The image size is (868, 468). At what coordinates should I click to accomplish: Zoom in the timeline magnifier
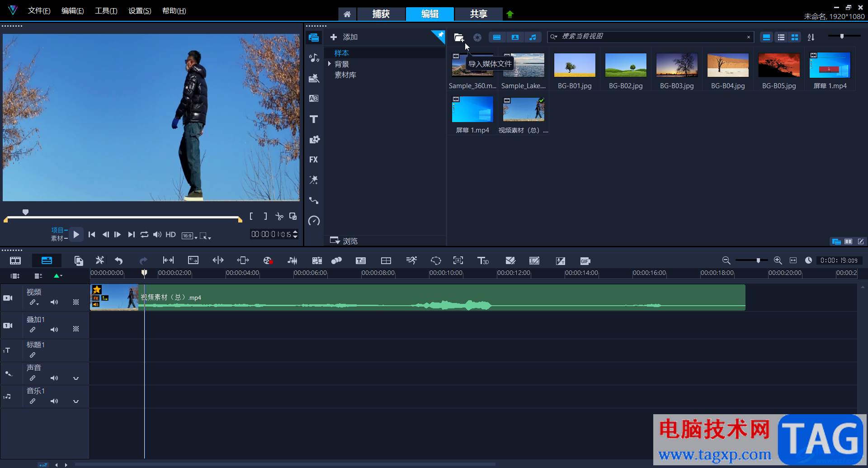click(778, 260)
